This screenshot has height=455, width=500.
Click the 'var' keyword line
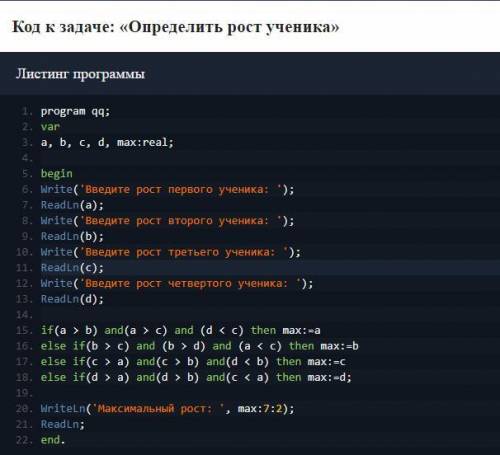coord(50,127)
